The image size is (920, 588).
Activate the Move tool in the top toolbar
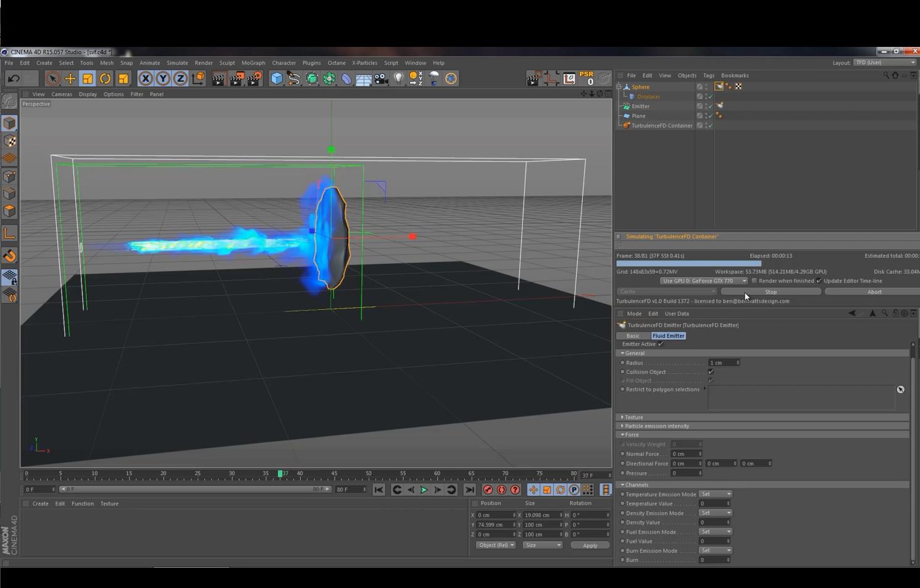tap(70, 78)
